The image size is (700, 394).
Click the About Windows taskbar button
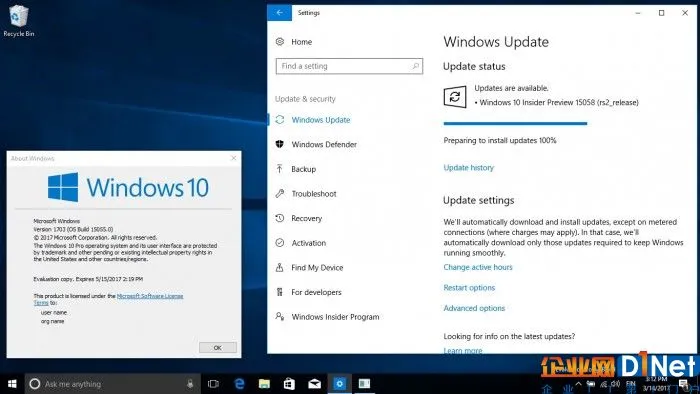(364, 384)
